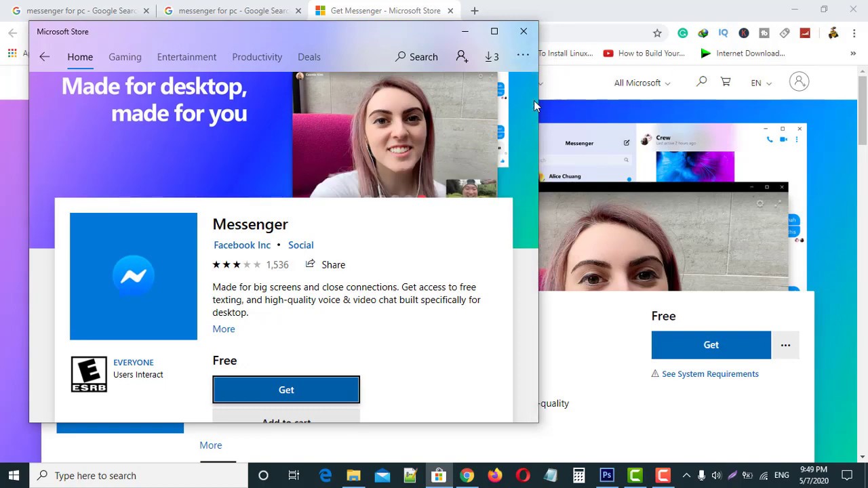Open Chrome three-dot menu
Viewport: 868px width, 488px height.
(853, 33)
